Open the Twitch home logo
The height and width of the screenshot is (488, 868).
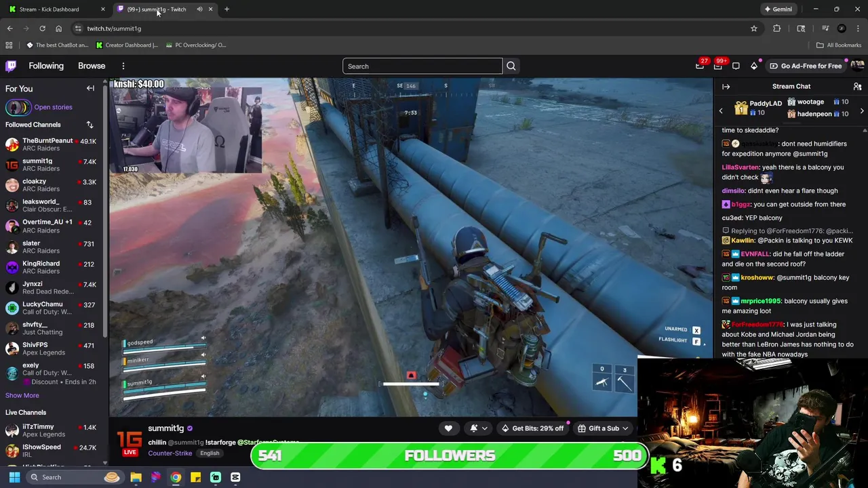pos(11,66)
